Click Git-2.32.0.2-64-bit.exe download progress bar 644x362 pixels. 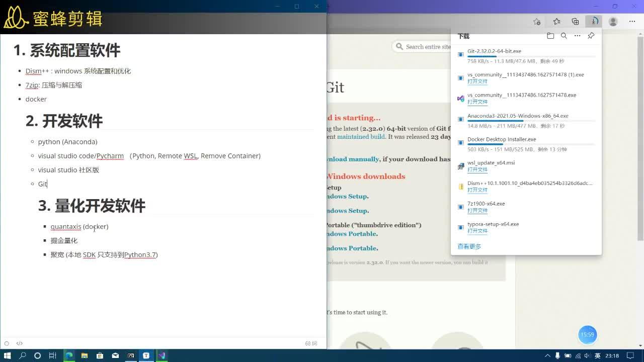pyautogui.click(x=531, y=56)
